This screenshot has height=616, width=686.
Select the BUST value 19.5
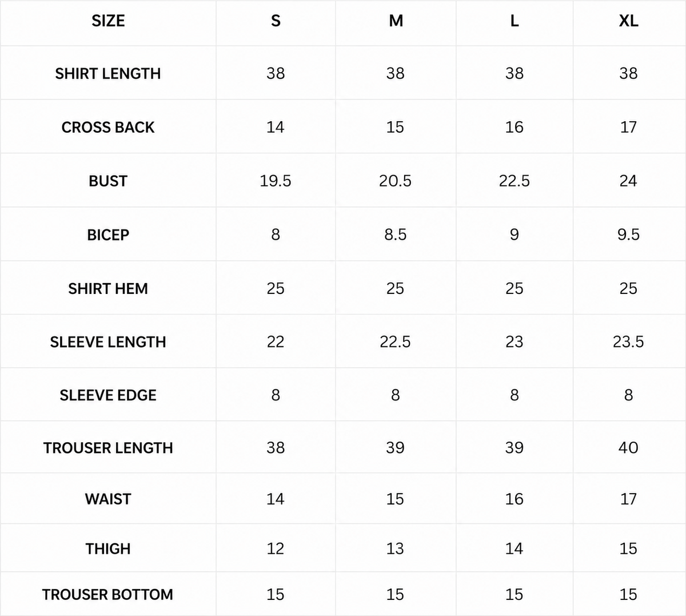click(276, 181)
